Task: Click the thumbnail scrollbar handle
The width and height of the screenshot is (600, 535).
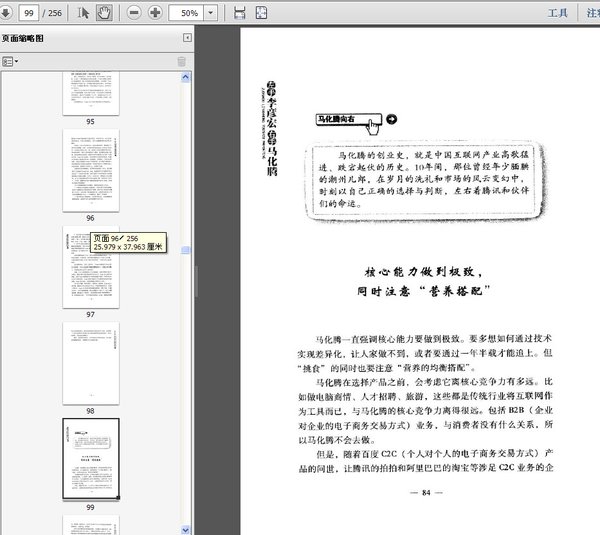Action: click(x=186, y=250)
